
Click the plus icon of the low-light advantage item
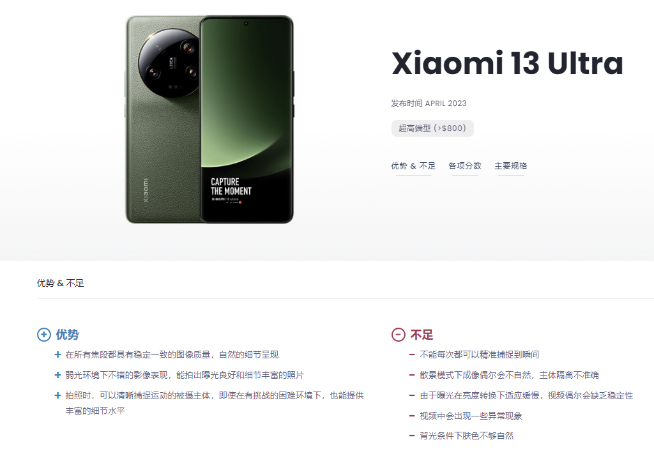tap(58, 375)
